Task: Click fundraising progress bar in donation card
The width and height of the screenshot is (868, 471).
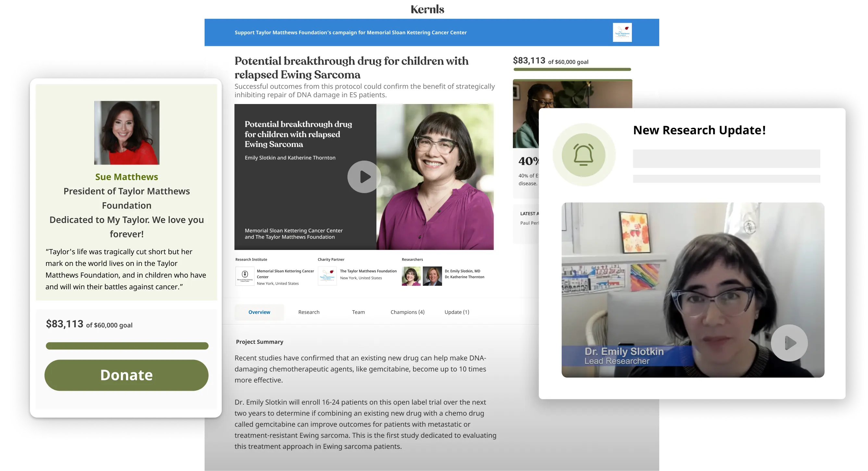Action: tap(127, 346)
